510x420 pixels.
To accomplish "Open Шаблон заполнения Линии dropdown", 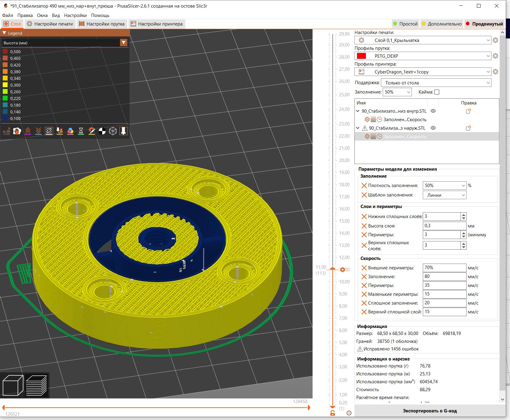I will 444,195.
